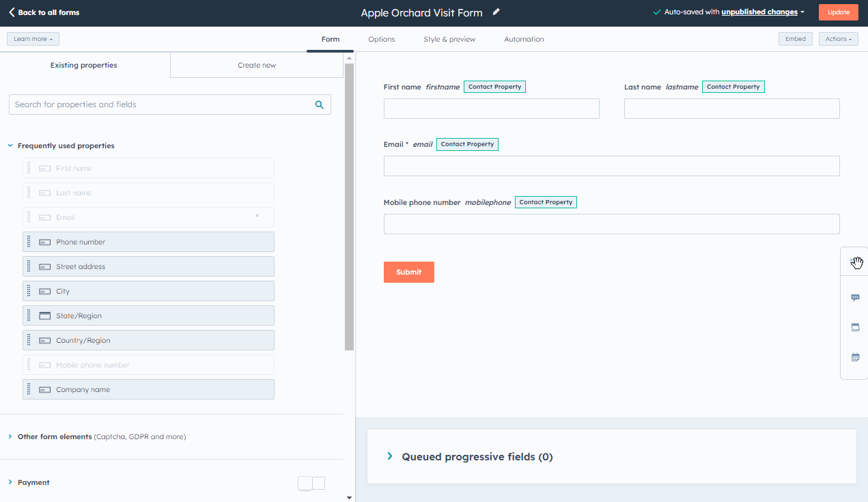Click the State/Region field type icon
The width and height of the screenshot is (868, 502).
[45, 316]
